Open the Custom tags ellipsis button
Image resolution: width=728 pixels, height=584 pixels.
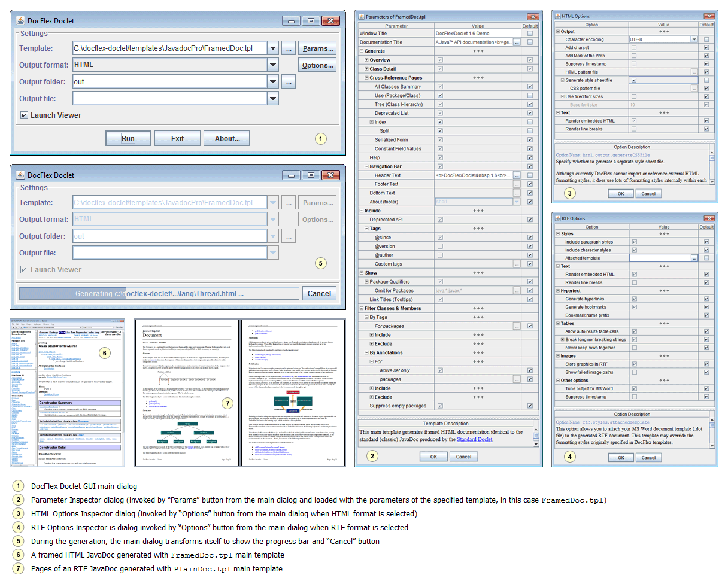[x=517, y=264]
